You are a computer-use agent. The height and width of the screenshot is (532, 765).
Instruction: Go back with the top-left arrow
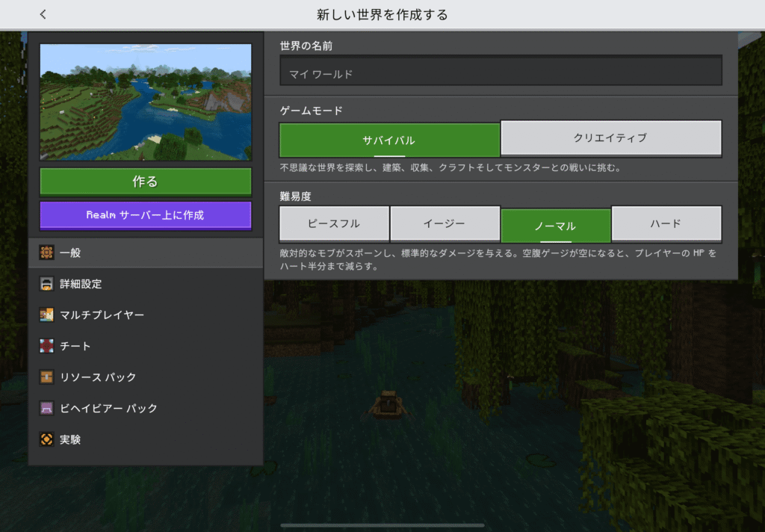coord(43,14)
